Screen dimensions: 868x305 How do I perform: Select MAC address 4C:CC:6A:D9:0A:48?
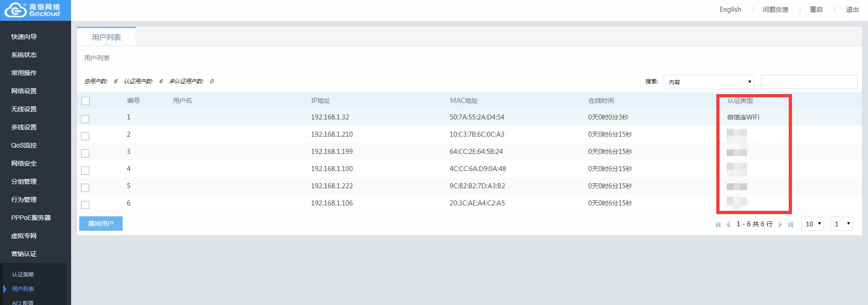pyautogui.click(x=478, y=169)
